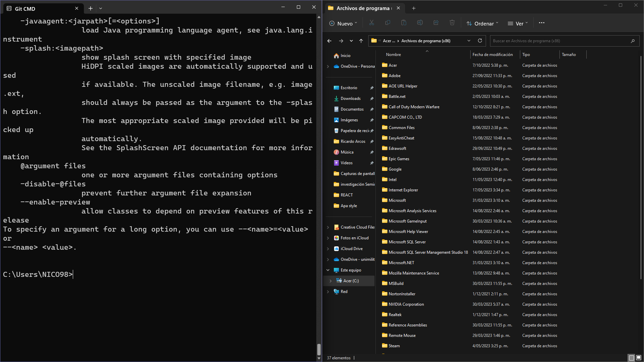The image size is (644, 362).
Task: Open Documentos in navigation pane
Action: (352, 109)
